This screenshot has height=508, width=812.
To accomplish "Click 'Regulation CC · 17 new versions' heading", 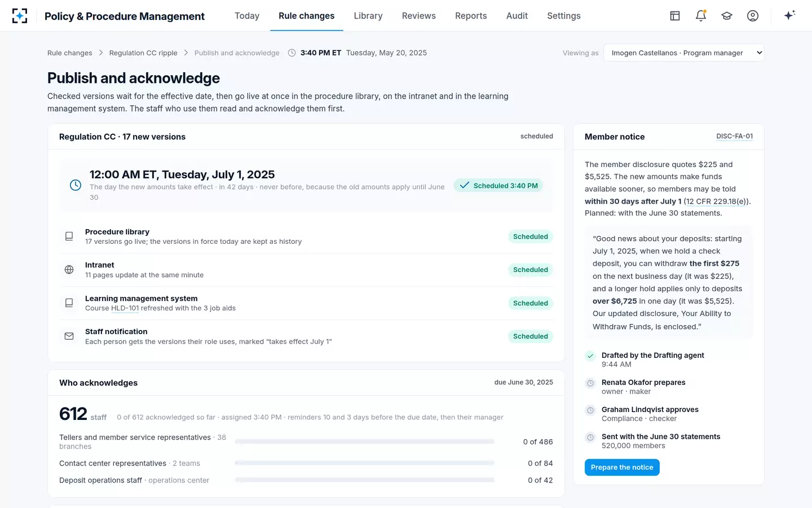I will (122, 137).
